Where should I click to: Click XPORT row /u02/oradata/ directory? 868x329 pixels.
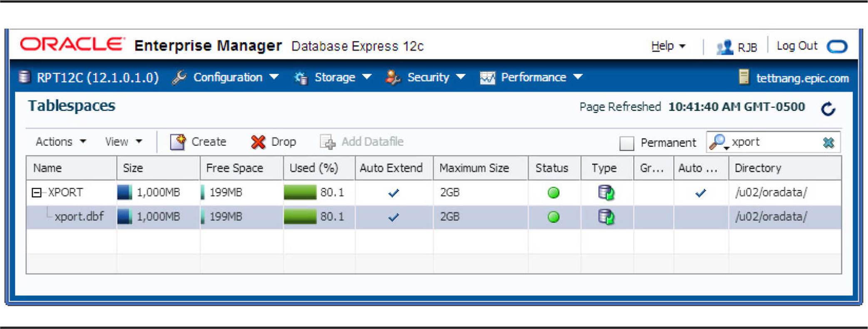pos(771,192)
